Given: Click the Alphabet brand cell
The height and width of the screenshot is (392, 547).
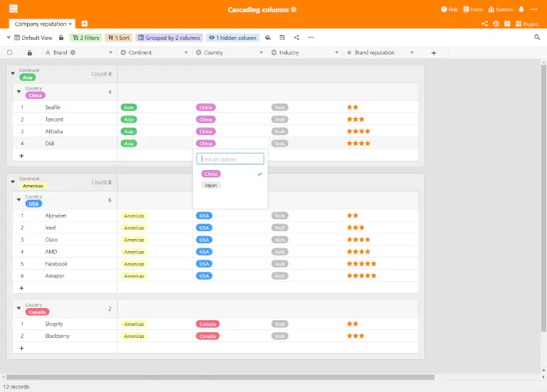Looking at the screenshot, I should pos(56,216).
